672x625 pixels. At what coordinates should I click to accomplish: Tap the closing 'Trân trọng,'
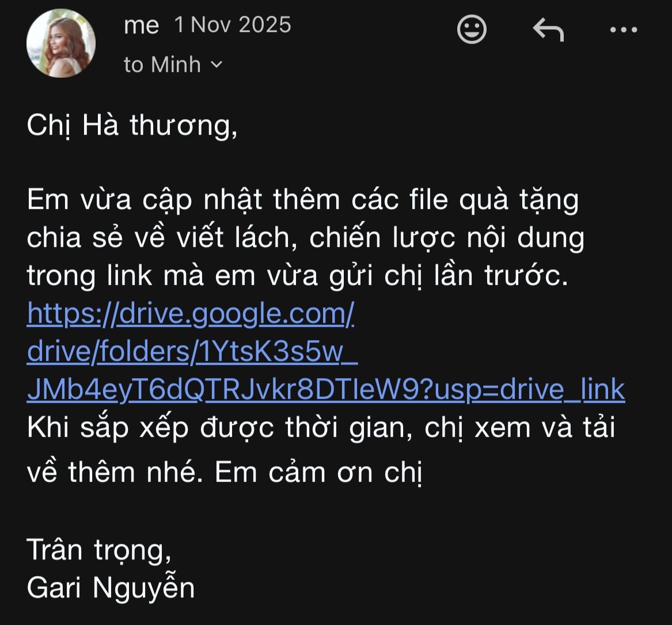pos(99,550)
